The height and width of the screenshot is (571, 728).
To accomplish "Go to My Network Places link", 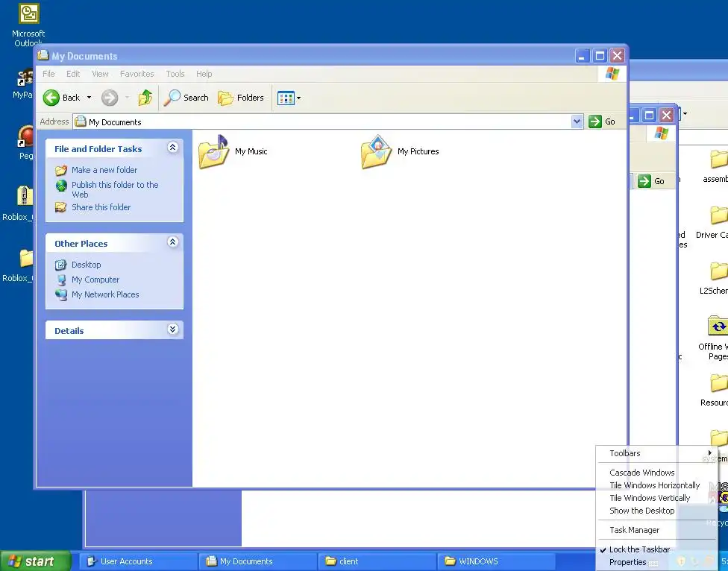I will (x=105, y=294).
